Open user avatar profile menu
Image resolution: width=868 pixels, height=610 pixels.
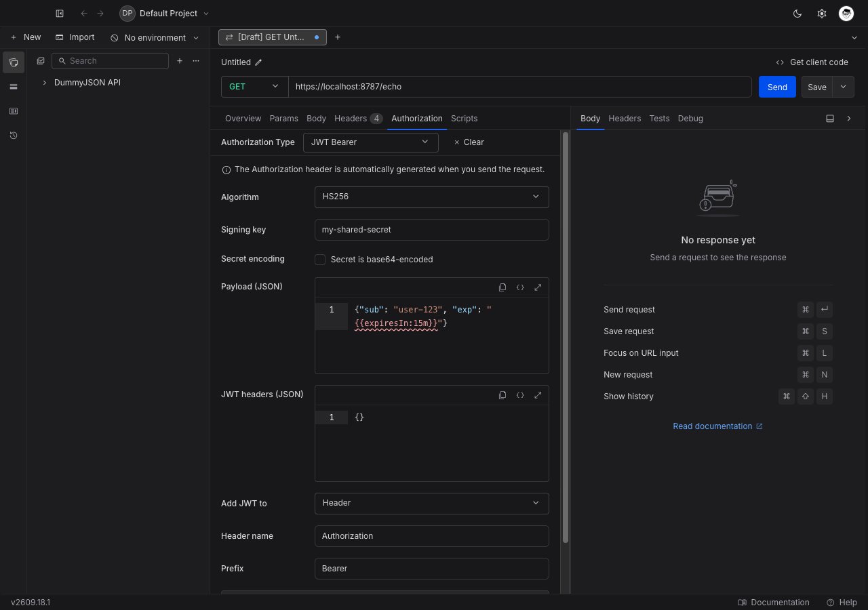846,14
